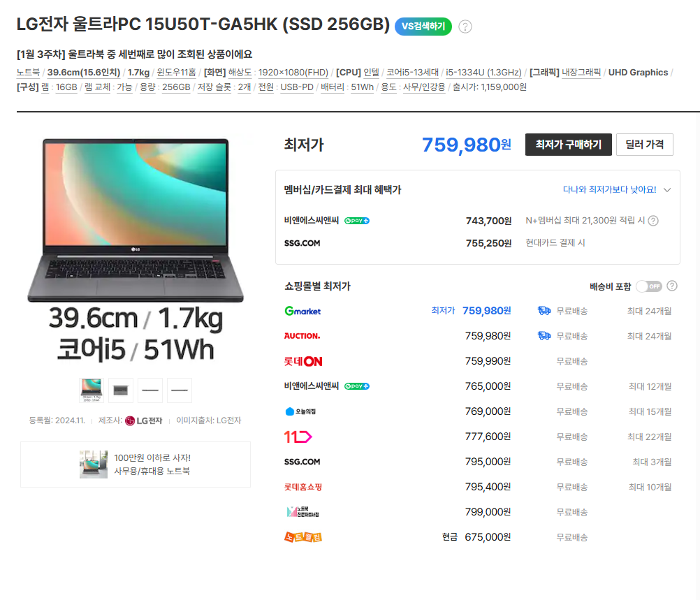
Task: Open the Gmarket seller logo
Action: pos(302,311)
